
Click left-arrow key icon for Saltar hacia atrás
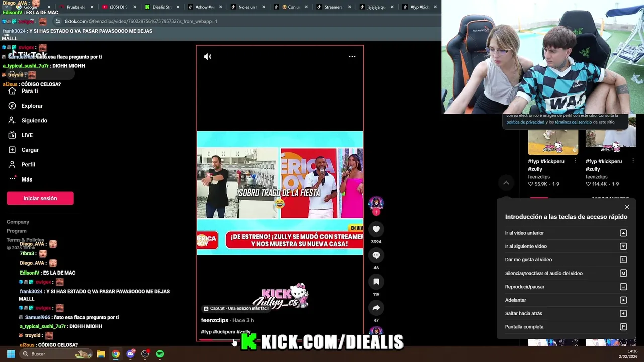[x=623, y=313]
